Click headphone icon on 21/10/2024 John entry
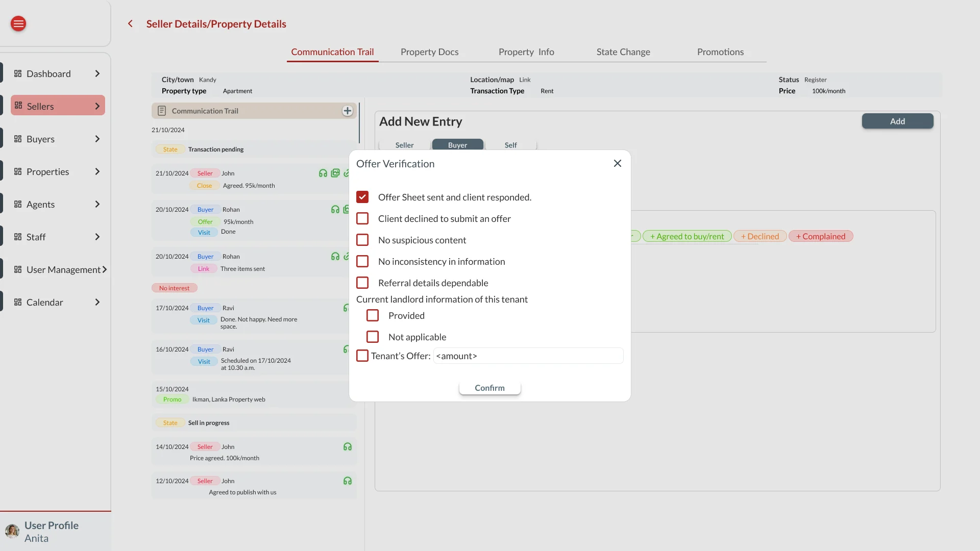Screen dimensions: 980x551 coord(323,173)
